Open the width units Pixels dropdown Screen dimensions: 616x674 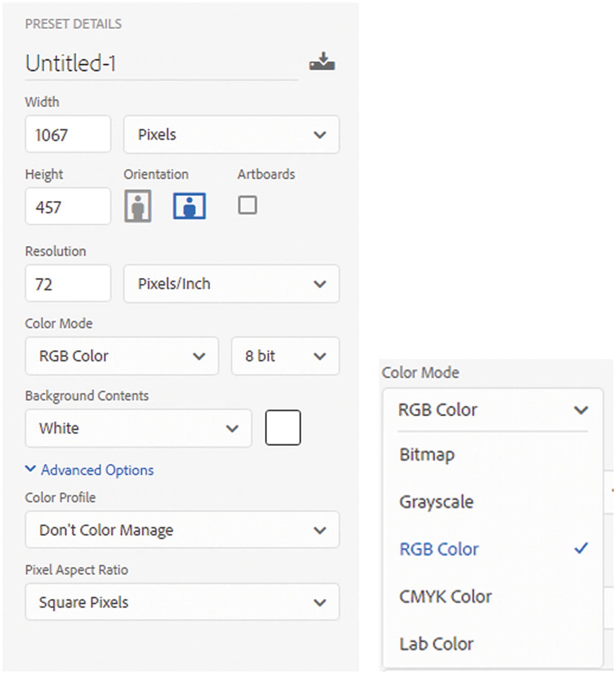(x=231, y=134)
